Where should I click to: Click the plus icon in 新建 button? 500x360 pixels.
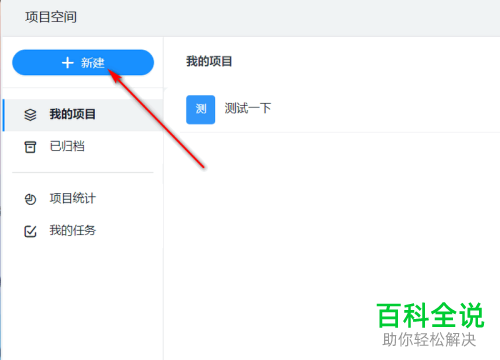[68, 62]
